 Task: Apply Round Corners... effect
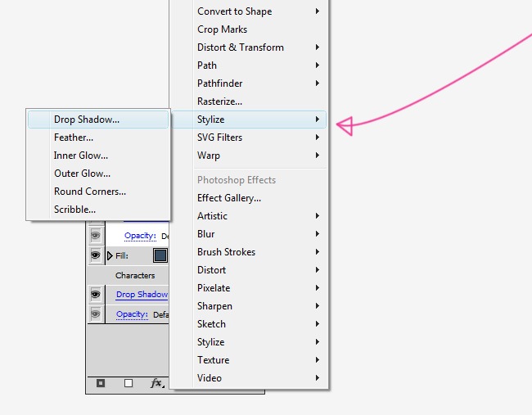pos(98,192)
